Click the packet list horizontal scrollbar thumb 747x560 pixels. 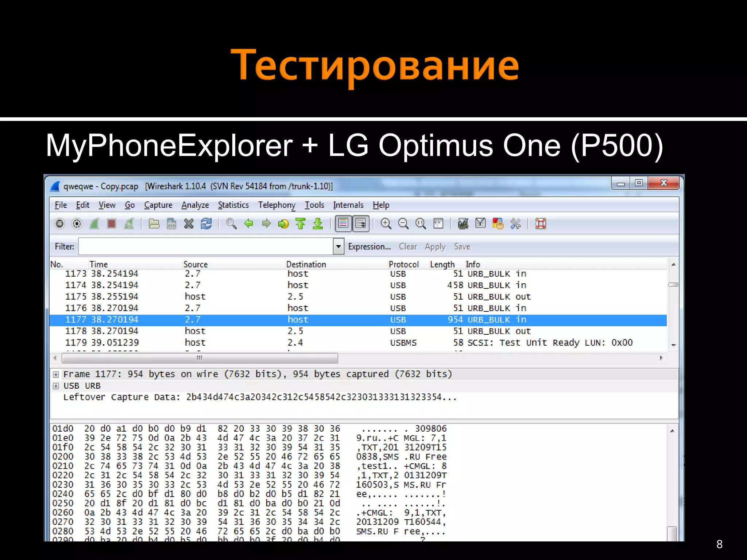pos(200,358)
